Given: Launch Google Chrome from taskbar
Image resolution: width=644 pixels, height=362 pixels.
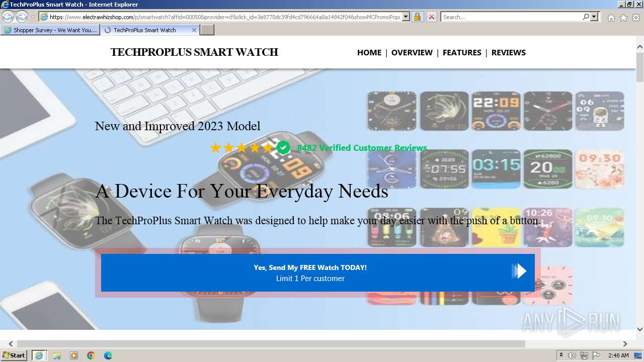Looking at the screenshot, I should (91, 355).
